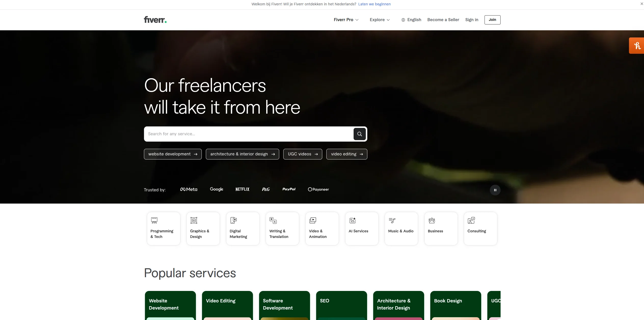
Task: Pause the hero background video
Action: (495, 190)
